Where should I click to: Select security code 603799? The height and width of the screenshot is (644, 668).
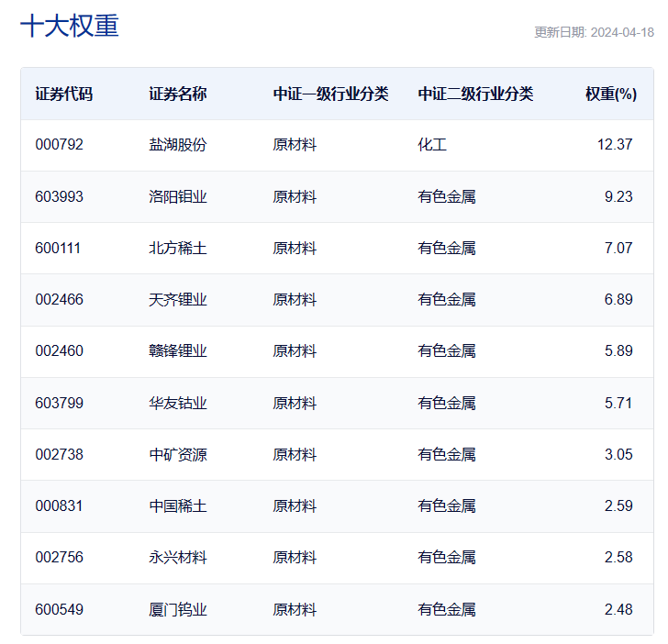[60, 403]
